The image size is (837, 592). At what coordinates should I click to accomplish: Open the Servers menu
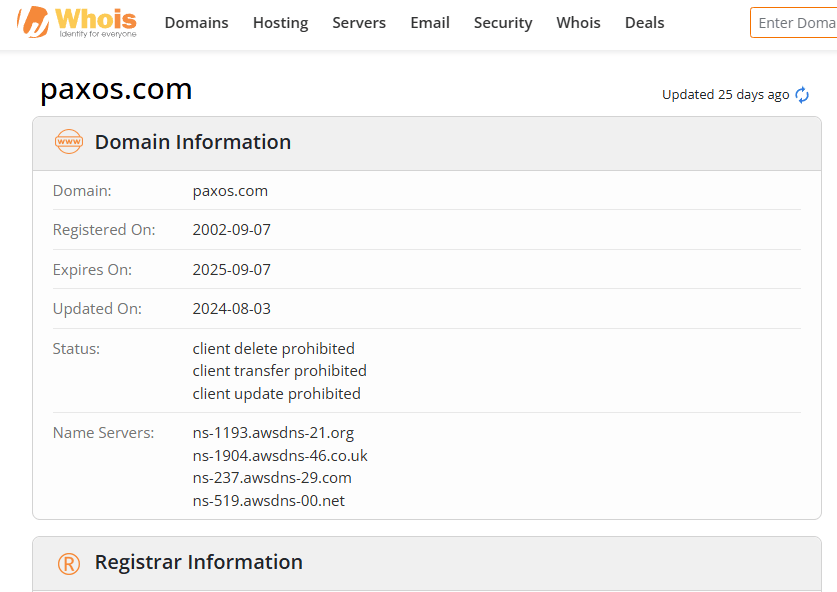[x=359, y=22]
